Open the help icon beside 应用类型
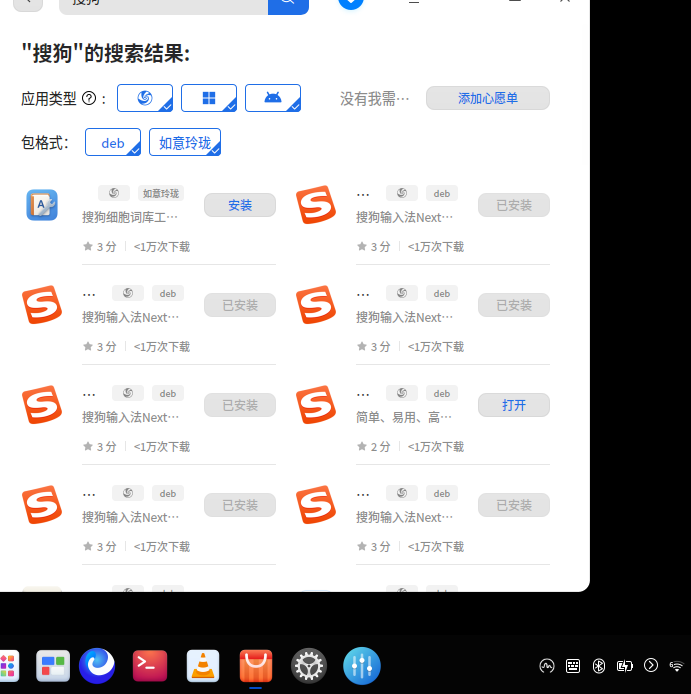This screenshot has height=694, width=691. (89, 98)
